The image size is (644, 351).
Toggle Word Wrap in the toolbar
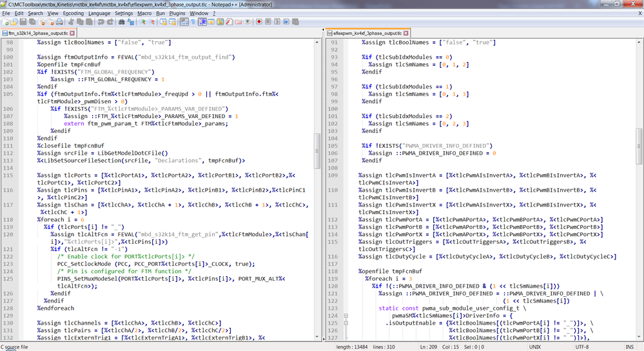[x=184, y=21]
